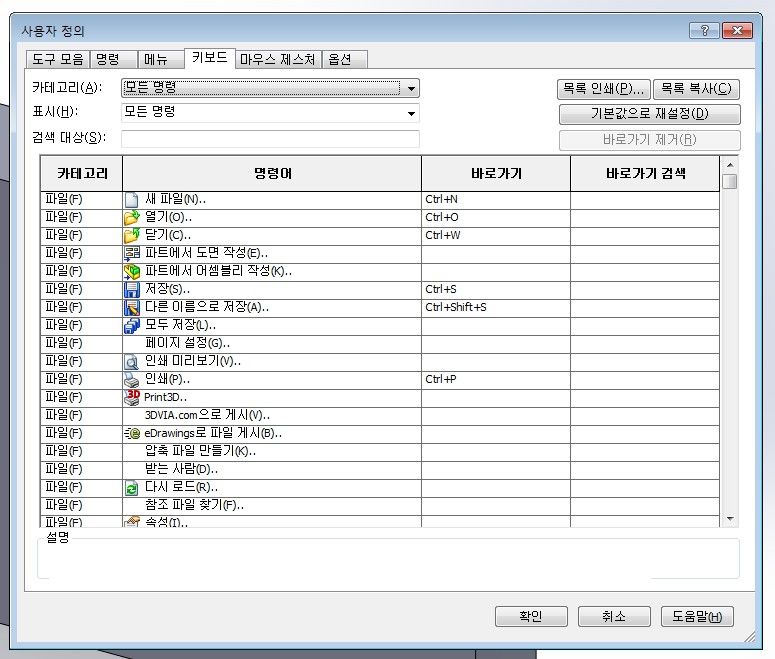Viewport: 775px width, 659px height.
Task: Click the 파트에서 도면 작성(E).. command text
Action: (206, 253)
